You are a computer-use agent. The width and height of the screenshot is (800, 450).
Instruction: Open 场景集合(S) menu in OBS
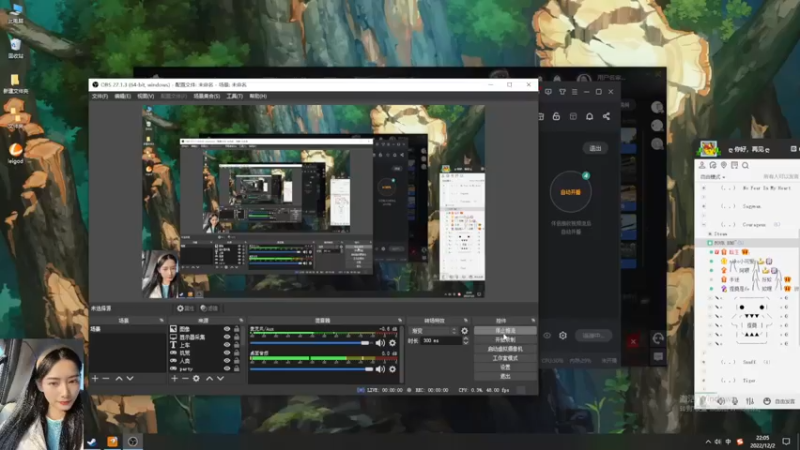pos(207,96)
